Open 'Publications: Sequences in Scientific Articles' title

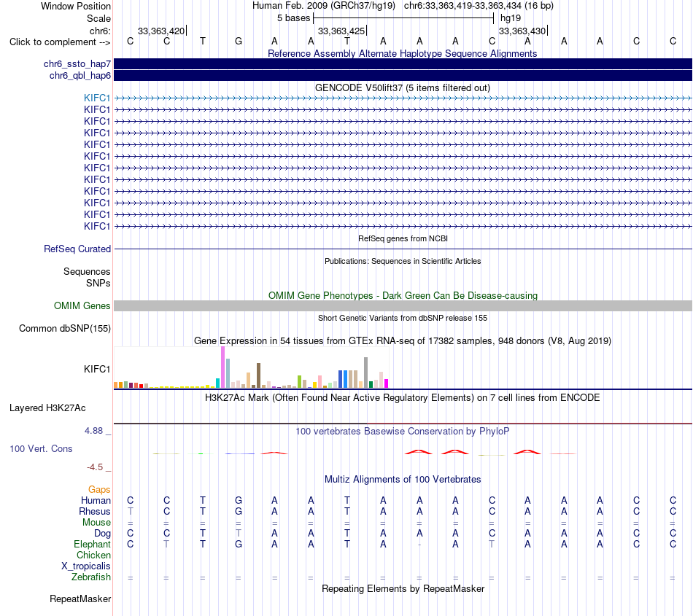click(x=403, y=261)
